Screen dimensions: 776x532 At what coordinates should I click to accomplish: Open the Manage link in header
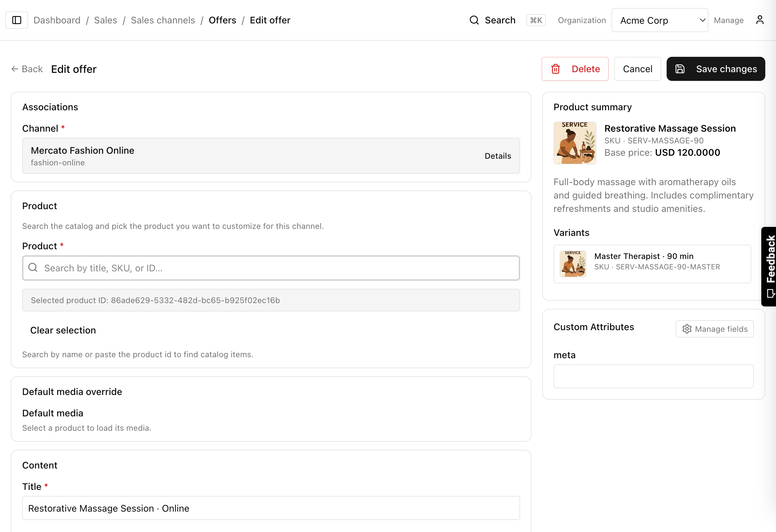pyautogui.click(x=728, y=20)
